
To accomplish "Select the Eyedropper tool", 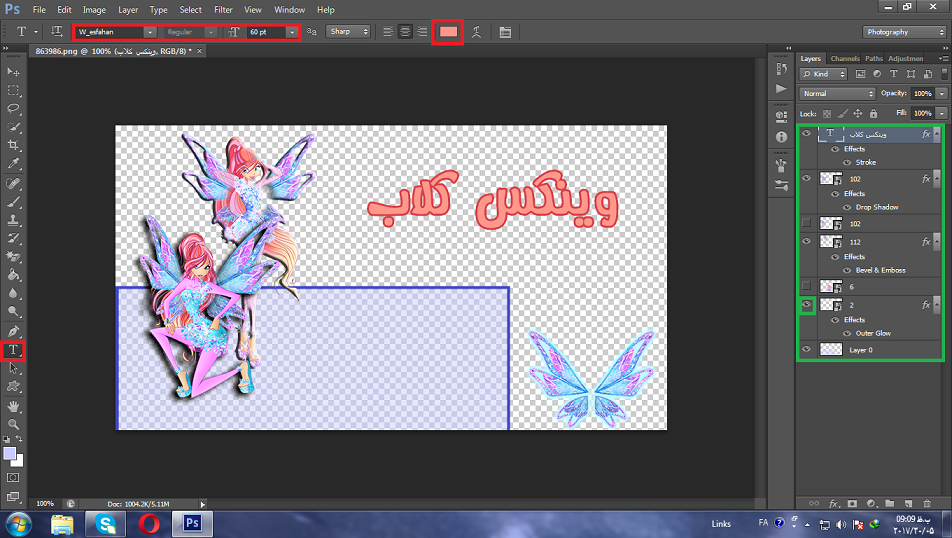I will [13, 163].
